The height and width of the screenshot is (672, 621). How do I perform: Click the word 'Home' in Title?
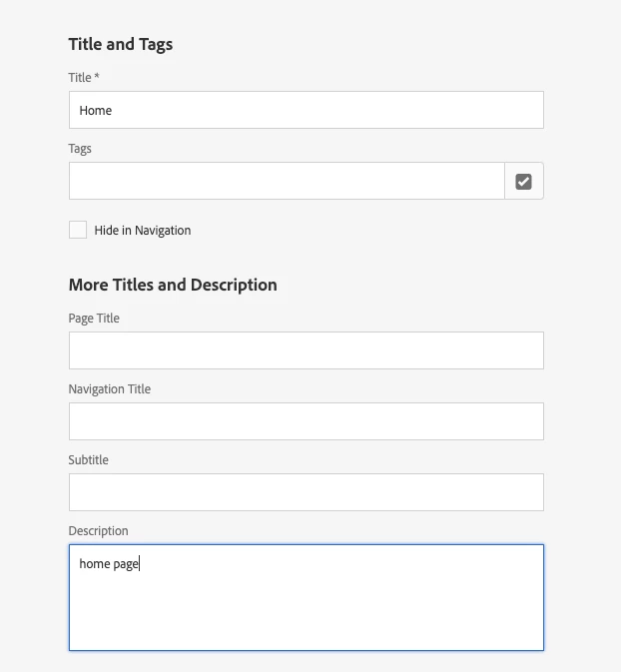pyautogui.click(x=96, y=111)
